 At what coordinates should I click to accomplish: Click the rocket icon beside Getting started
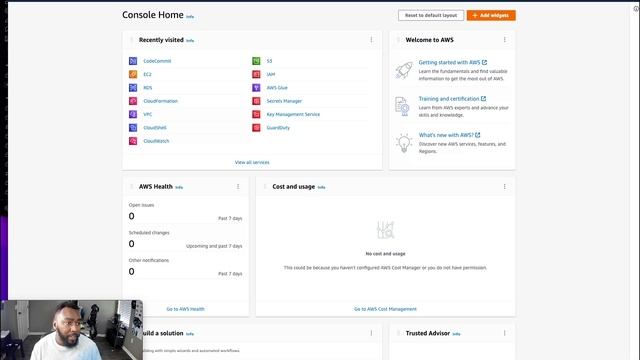point(404,70)
